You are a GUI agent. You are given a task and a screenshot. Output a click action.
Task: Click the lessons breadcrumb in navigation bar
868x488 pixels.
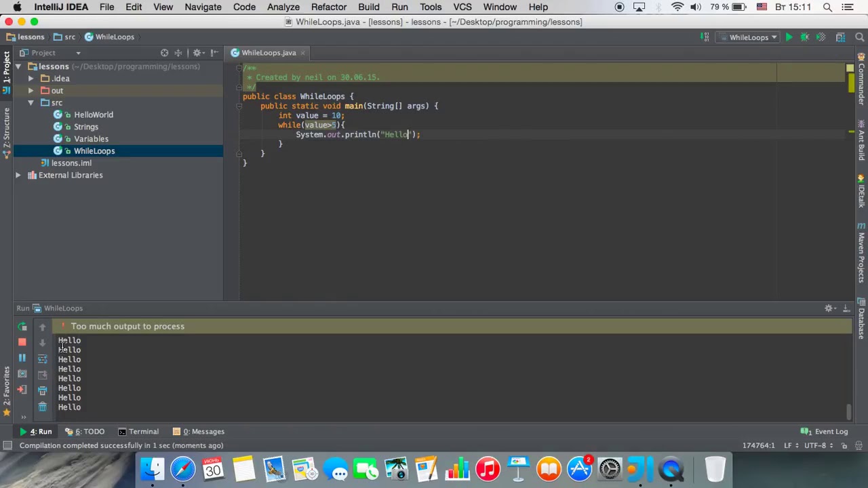[x=25, y=37]
